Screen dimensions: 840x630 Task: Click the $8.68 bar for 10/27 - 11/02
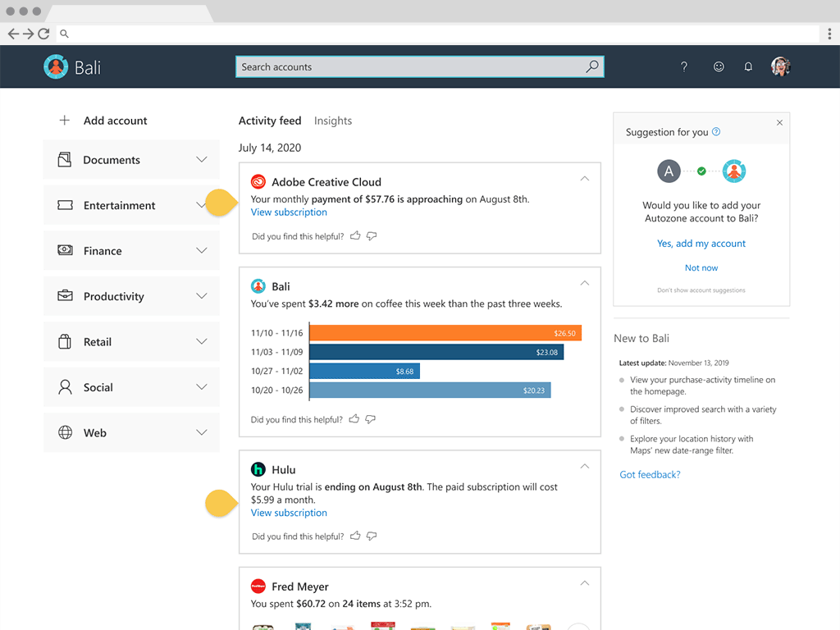tap(364, 371)
